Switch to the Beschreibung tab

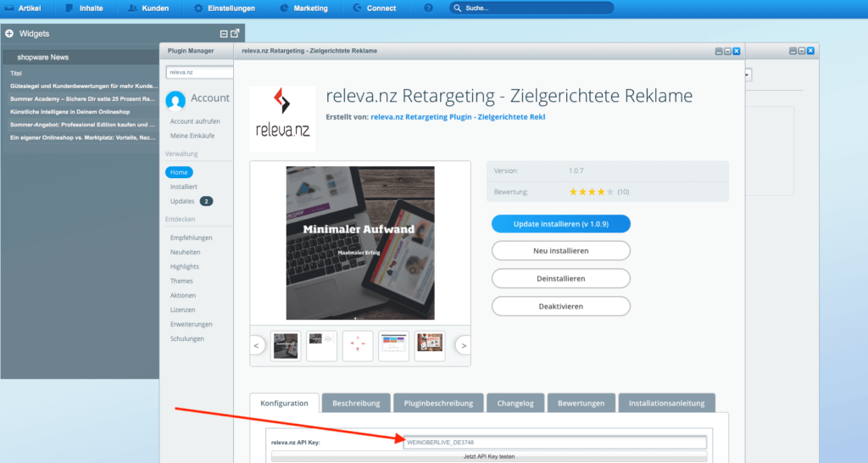tap(356, 403)
